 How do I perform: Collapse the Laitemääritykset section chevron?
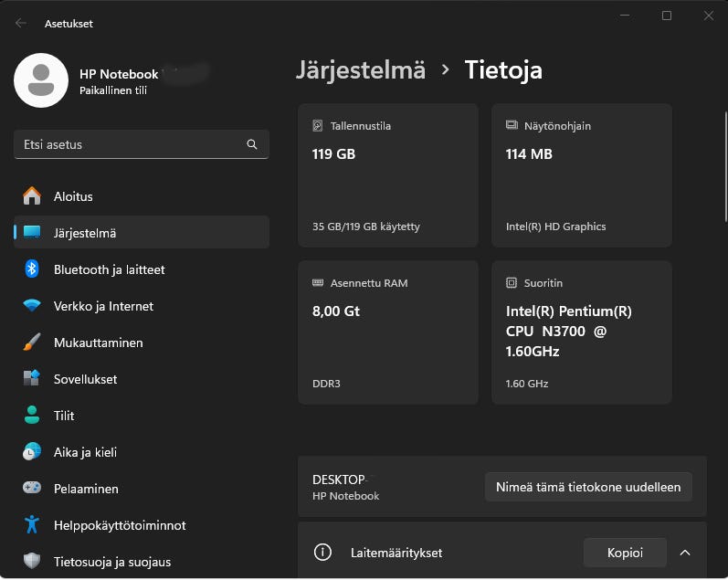685,553
